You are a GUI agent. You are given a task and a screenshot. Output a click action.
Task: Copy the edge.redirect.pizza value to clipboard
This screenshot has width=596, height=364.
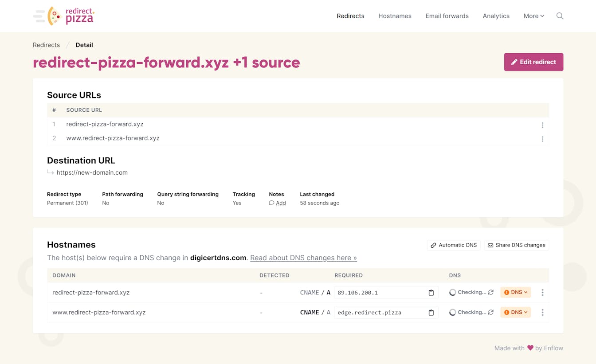click(431, 312)
